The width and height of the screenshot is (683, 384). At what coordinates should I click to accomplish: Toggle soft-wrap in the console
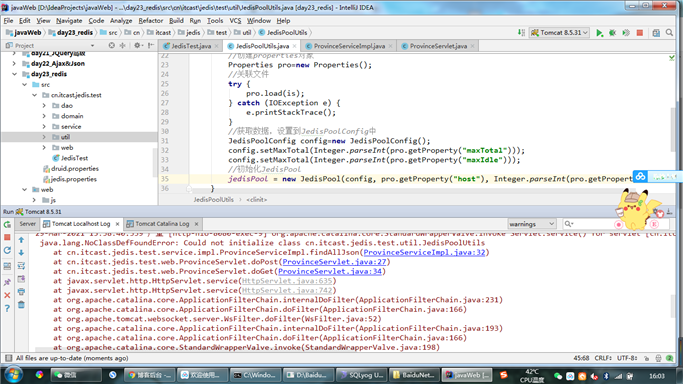[21, 266]
